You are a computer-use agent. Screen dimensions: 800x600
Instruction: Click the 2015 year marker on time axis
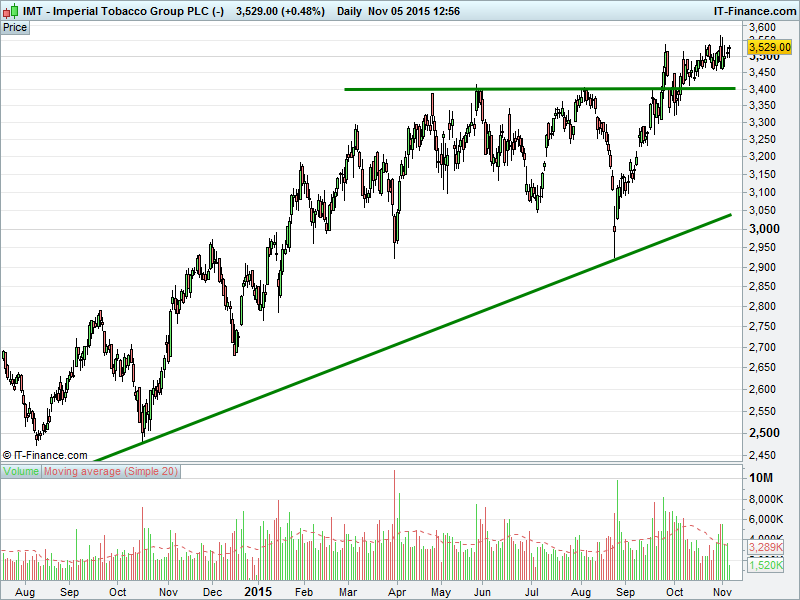coord(258,592)
